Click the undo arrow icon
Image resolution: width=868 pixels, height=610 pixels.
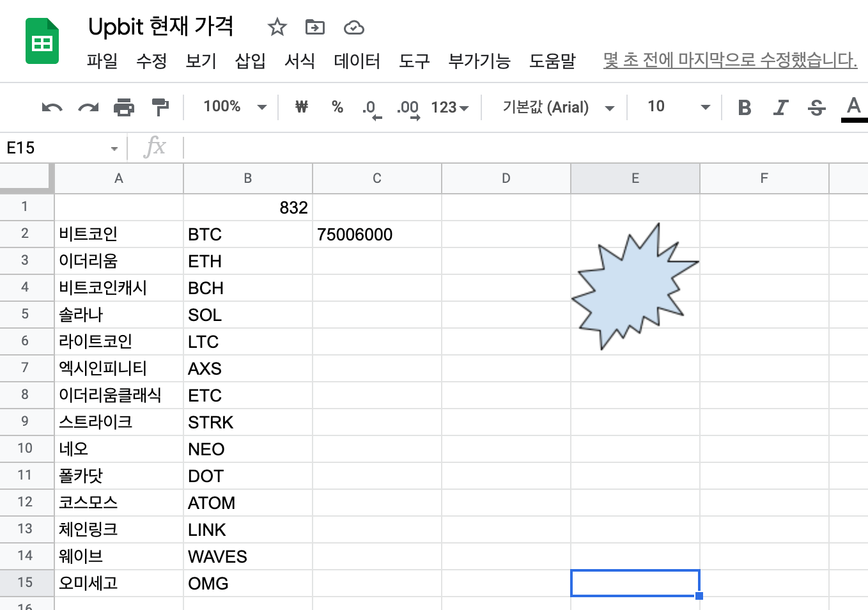point(52,107)
